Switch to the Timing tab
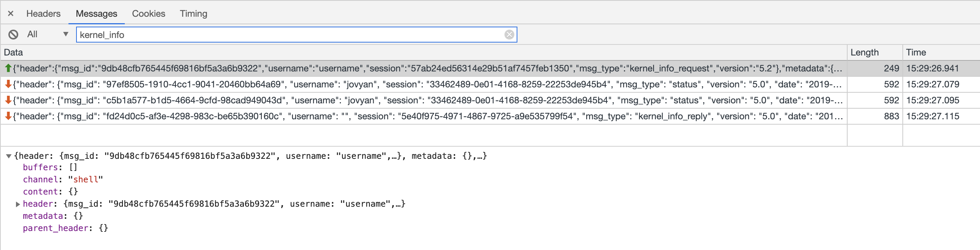The image size is (980, 250). pos(194,13)
